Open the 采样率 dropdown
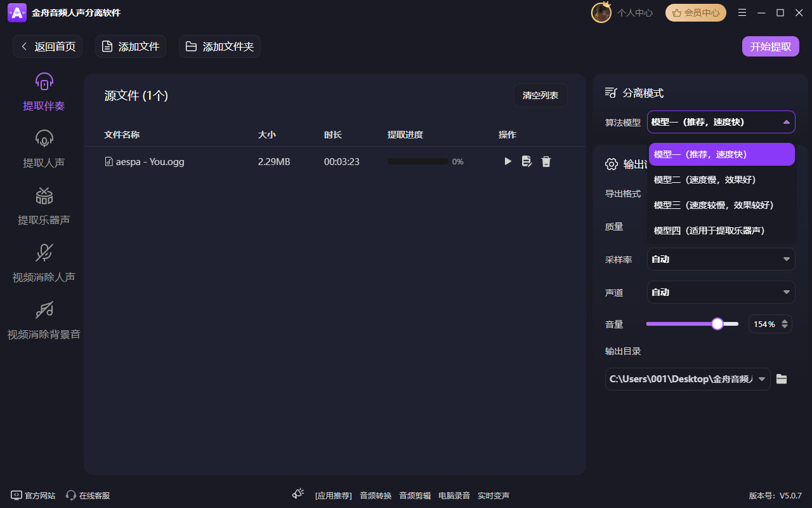This screenshot has height=508, width=812. [721, 259]
